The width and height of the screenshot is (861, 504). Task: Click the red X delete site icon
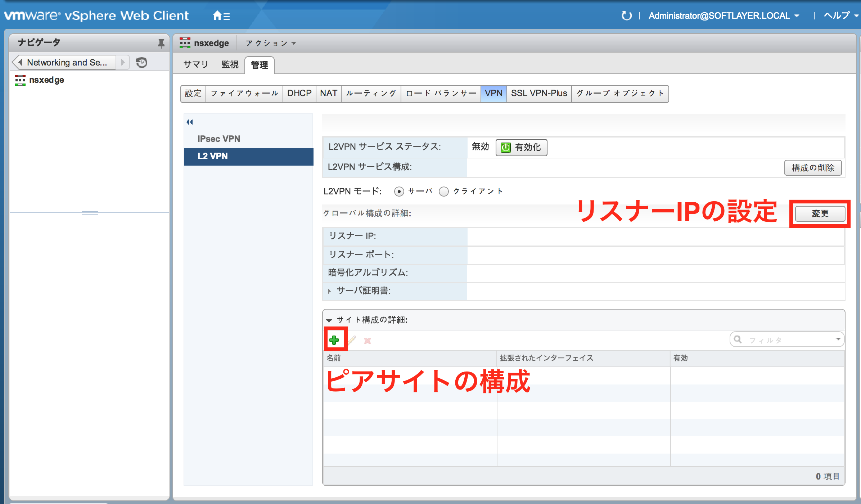[367, 341]
